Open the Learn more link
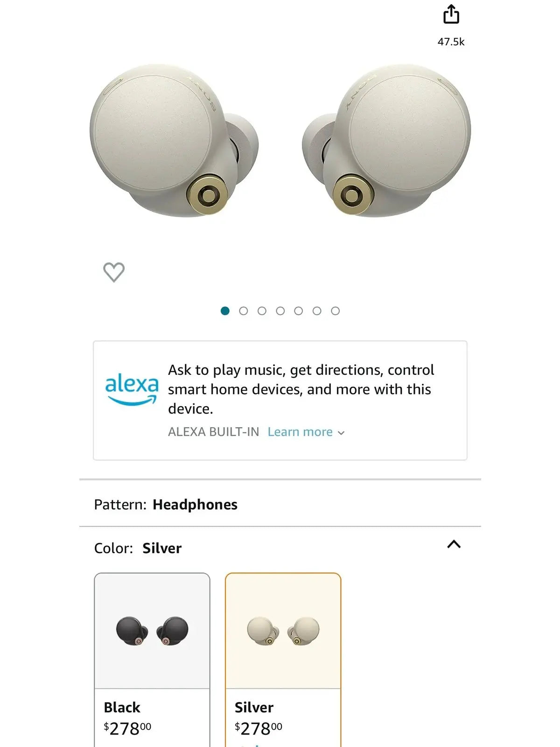Viewport: 560px width, 747px height. 300,432
